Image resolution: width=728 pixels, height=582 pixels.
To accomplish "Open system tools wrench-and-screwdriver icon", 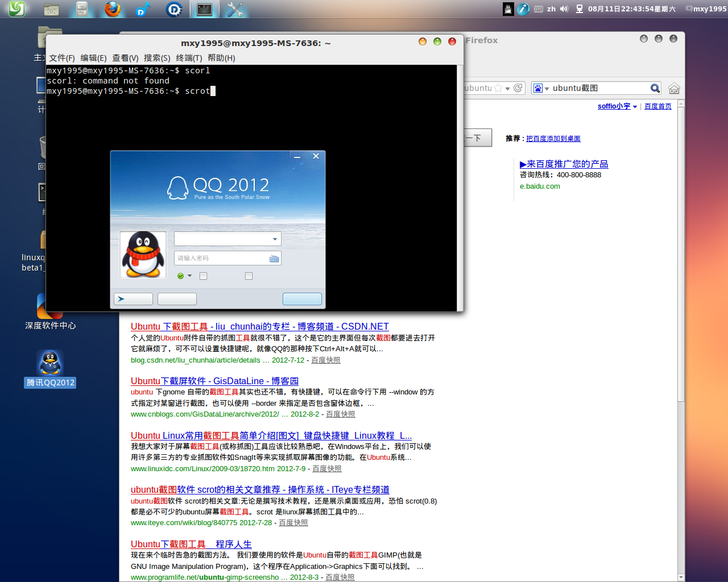I will [x=235, y=9].
